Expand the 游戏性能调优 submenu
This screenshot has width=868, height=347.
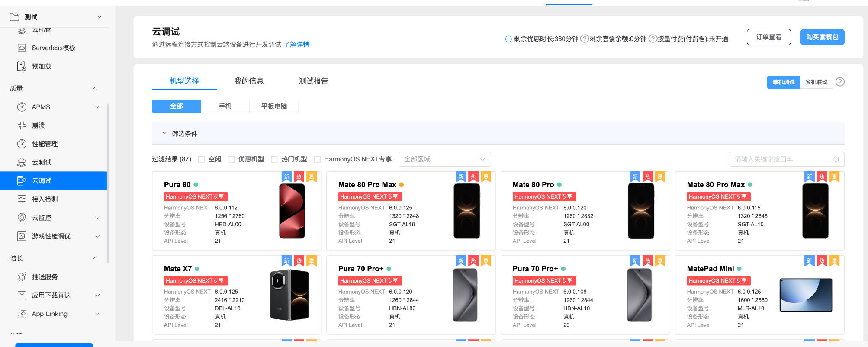click(x=97, y=236)
